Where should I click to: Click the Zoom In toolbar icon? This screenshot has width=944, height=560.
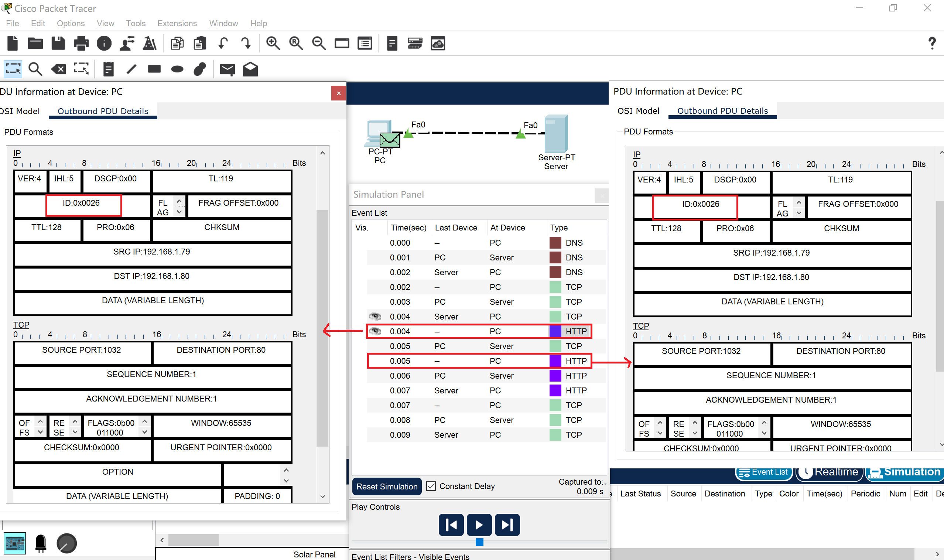[273, 43]
